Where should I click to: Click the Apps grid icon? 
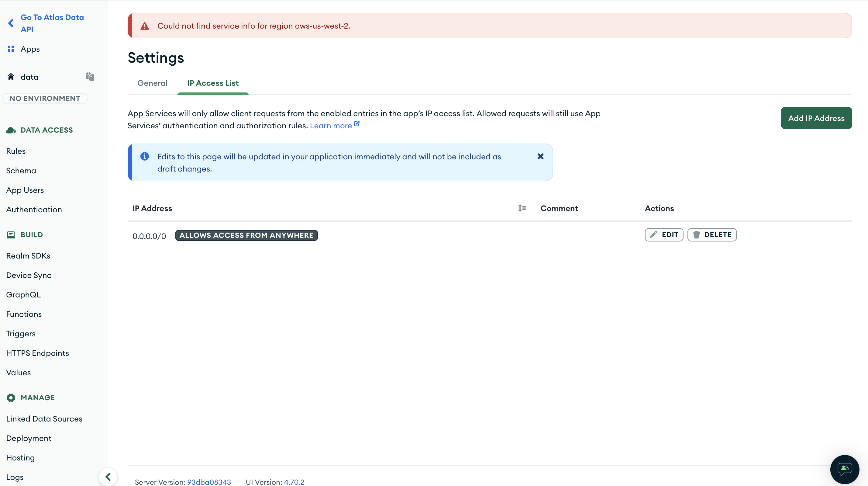coord(11,49)
